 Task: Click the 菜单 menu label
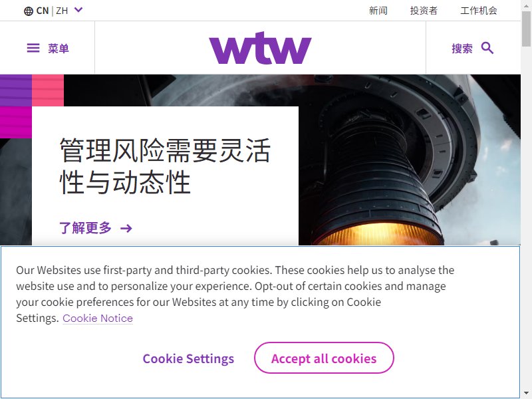point(59,49)
